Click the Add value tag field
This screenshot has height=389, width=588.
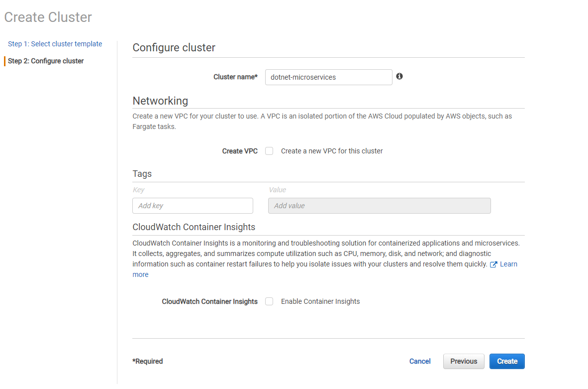pos(379,206)
